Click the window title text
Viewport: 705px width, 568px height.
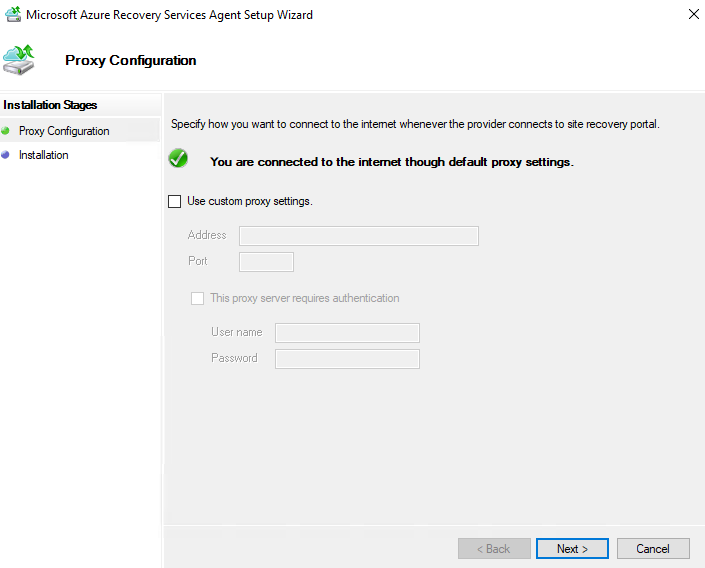click(170, 15)
